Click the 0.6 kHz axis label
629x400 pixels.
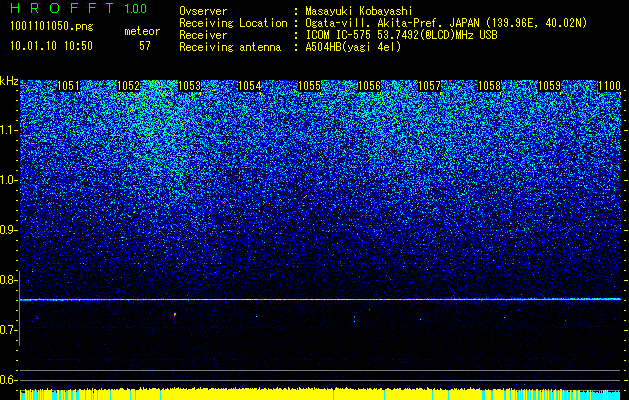coord(8,380)
